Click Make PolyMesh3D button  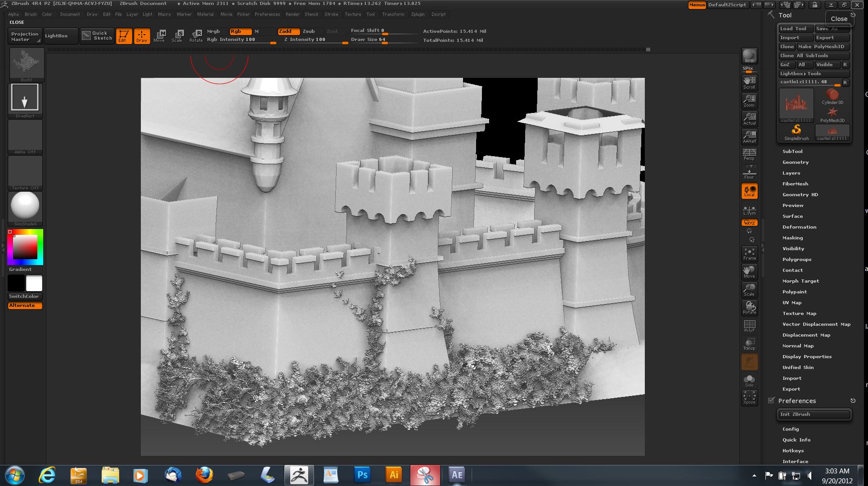(823, 46)
